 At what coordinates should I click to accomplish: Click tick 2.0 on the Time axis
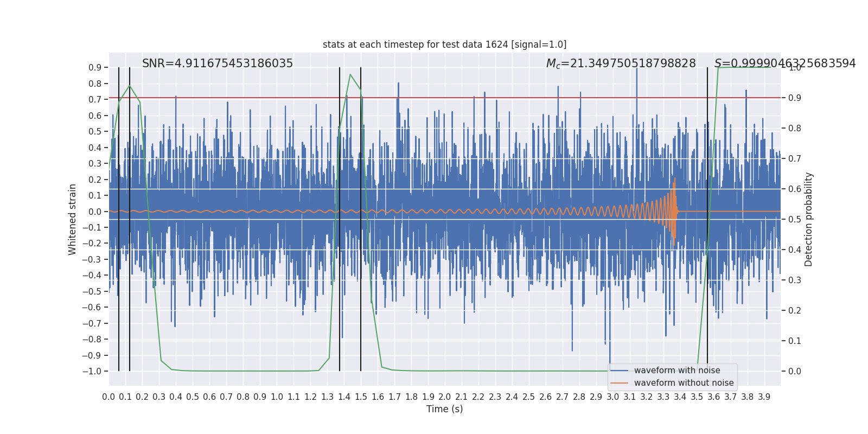pyautogui.click(x=445, y=397)
